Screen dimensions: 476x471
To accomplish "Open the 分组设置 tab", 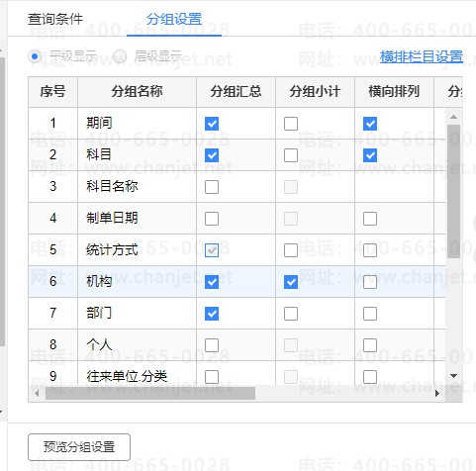I will pos(174,19).
